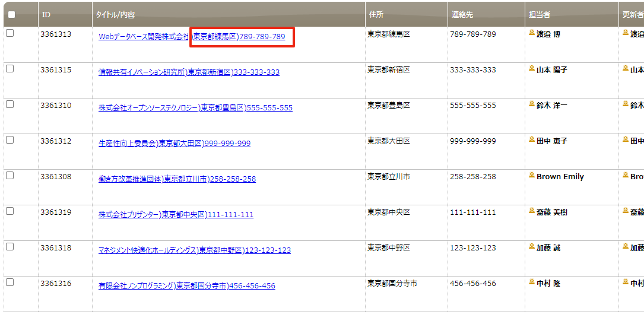Open the マネジメント快適化ホールディングス record link
Viewport: 644px width, 324px height.
tap(195, 250)
